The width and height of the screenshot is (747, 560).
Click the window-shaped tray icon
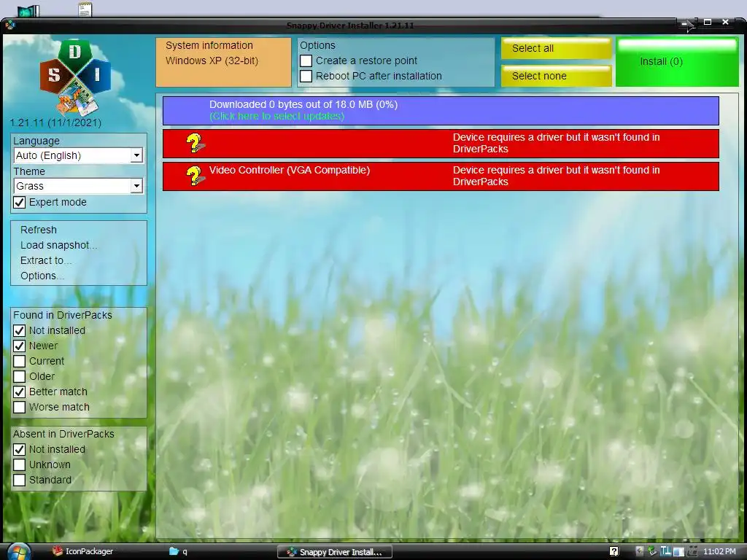[x=678, y=552]
